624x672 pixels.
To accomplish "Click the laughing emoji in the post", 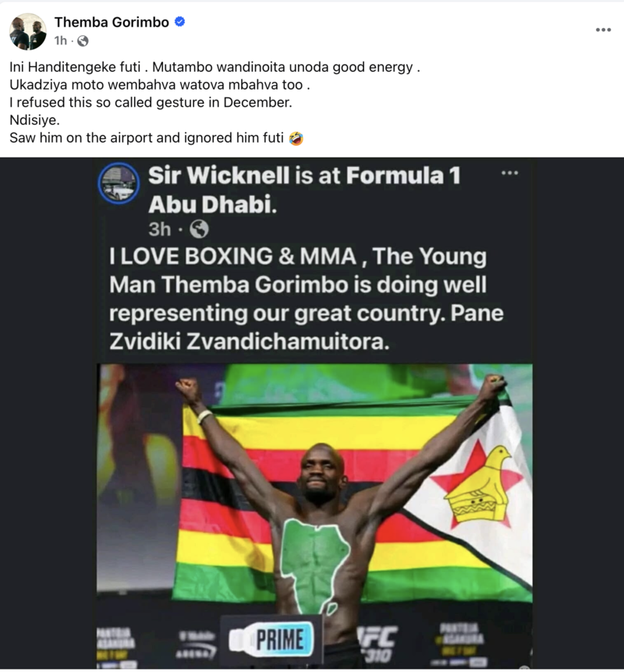I will click(x=296, y=139).
